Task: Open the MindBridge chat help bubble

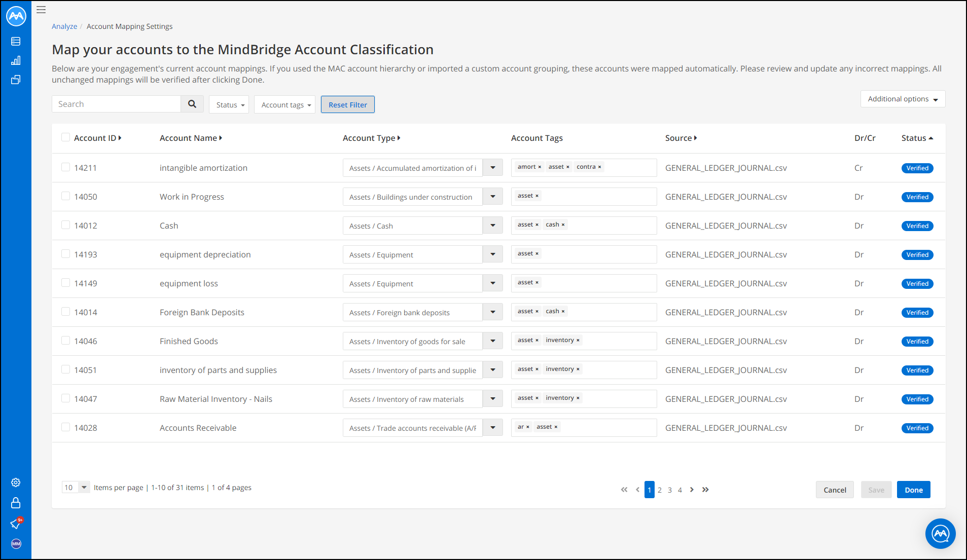Action: [x=941, y=533]
